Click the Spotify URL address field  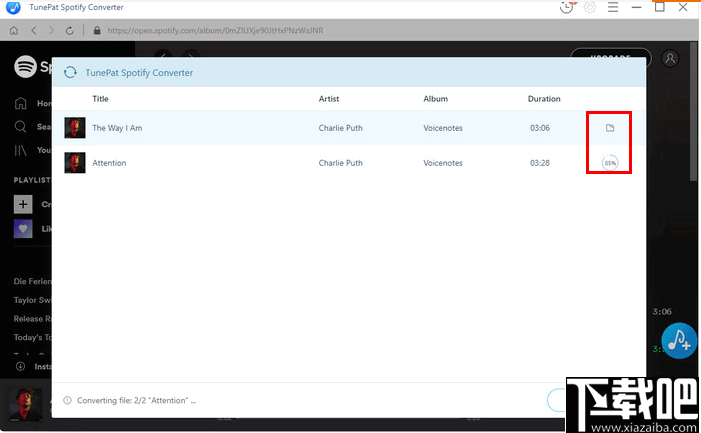point(215,30)
